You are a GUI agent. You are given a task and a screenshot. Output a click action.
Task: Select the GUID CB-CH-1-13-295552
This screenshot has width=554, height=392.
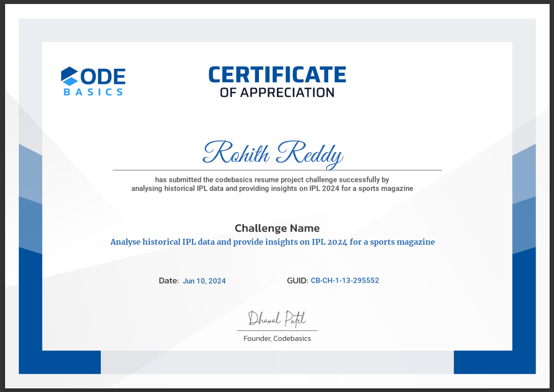pyautogui.click(x=344, y=280)
